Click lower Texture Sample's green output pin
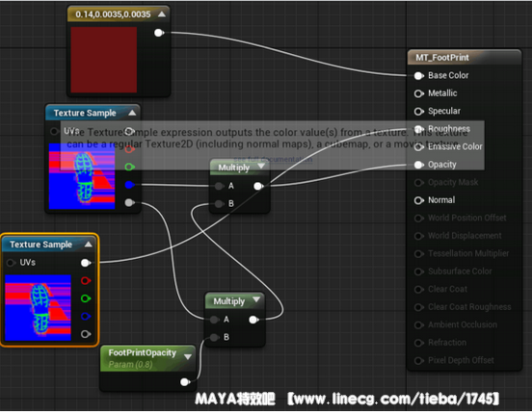The width and height of the screenshot is (532, 415). [x=85, y=298]
